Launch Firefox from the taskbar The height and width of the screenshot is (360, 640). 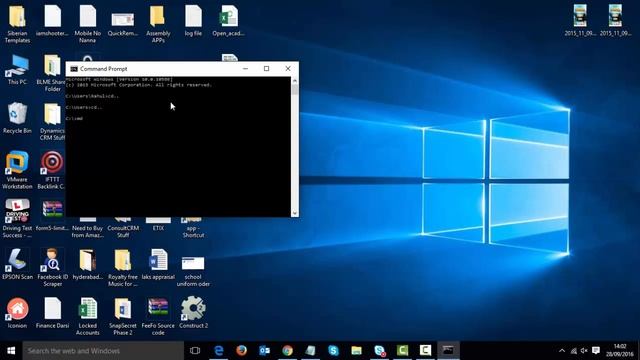coord(242,350)
